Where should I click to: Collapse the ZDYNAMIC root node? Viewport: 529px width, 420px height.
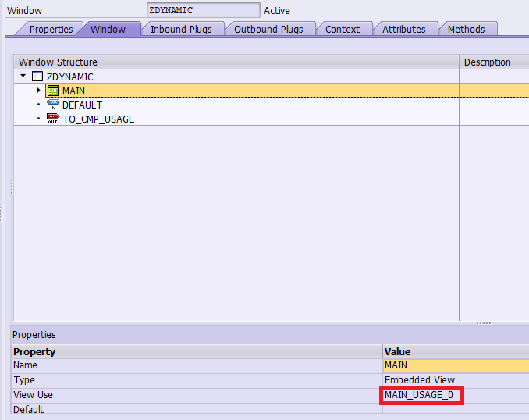pos(23,76)
